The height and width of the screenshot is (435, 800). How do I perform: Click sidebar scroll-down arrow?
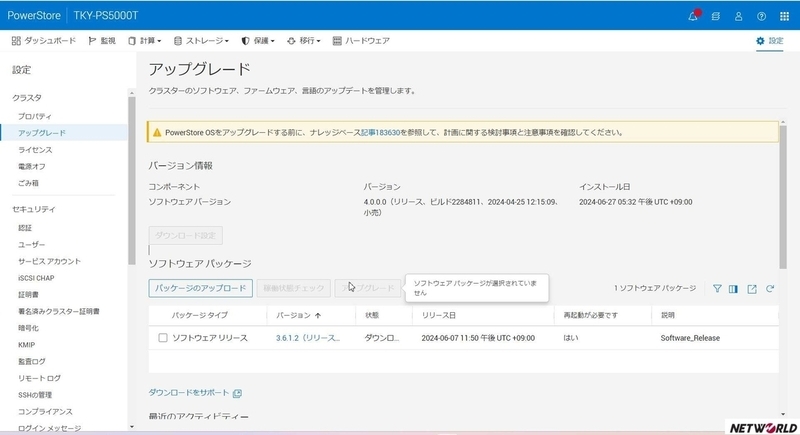pyautogui.click(x=132, y=426)
